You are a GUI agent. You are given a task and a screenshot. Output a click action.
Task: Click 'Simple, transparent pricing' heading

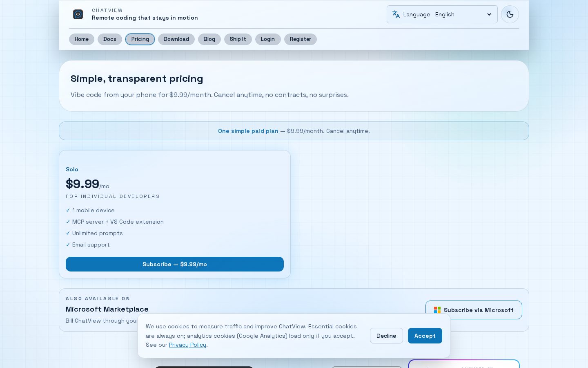137,79
